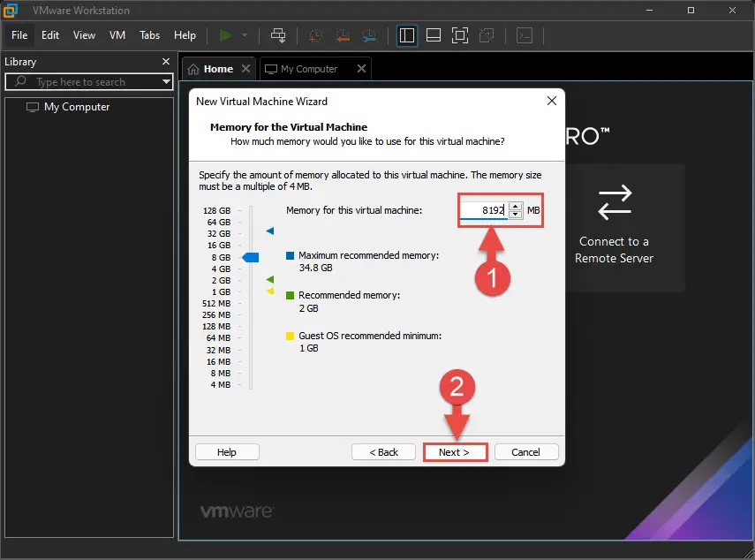Click the green Power On play icon
Screen dimensions: 755x560
[x=225, y=35]
